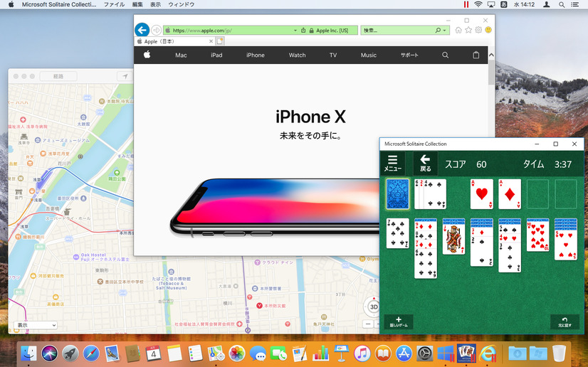Open Messages from the Dock
Image resolution: width=588 pixels, height=367 pixels.
[258, 353]
